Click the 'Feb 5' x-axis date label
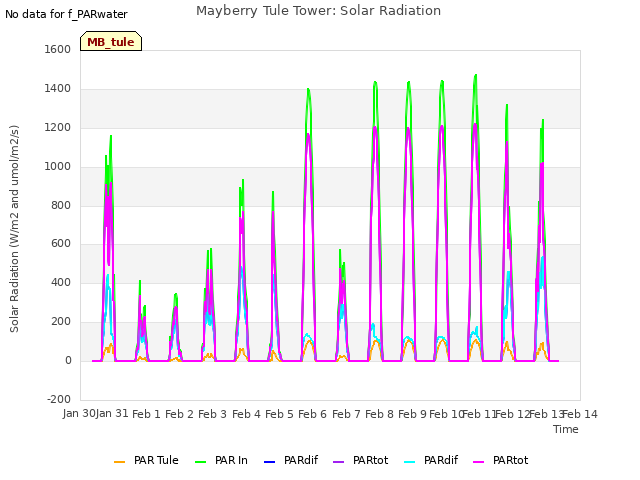The image size is (640, 480). tap(279, 414)
